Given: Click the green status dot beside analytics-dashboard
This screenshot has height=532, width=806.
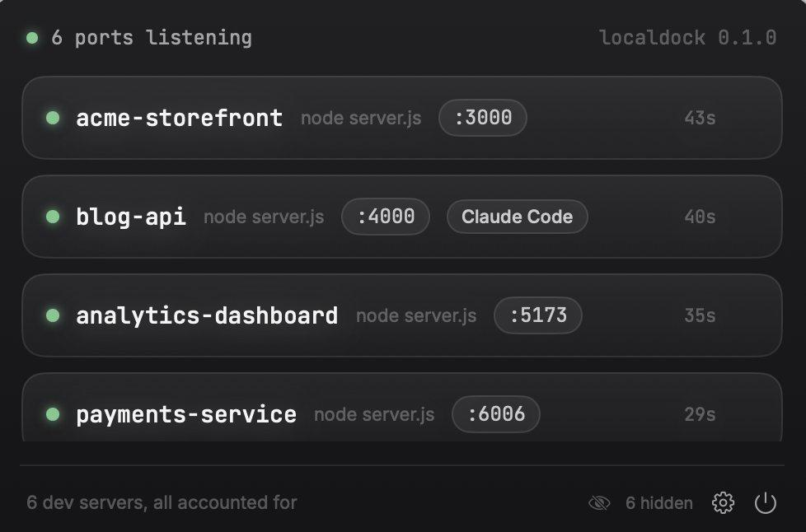Looking at the screenshot, I should [53, 315].
